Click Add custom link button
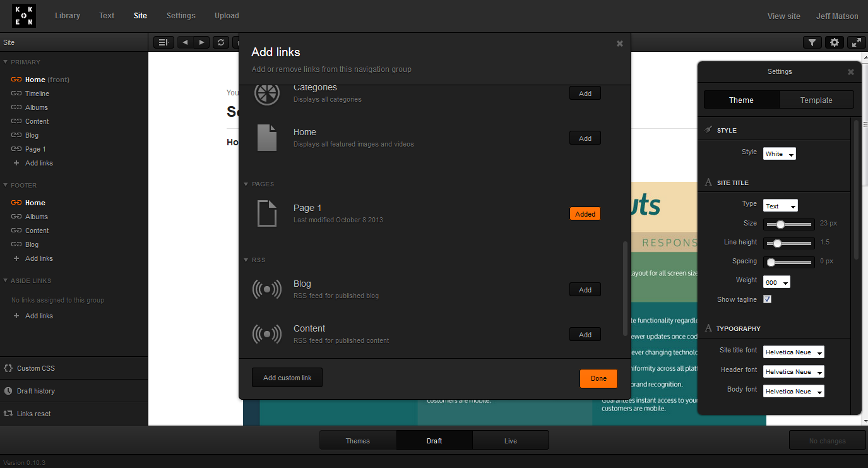Screen dimensions: 868x468 287,378
